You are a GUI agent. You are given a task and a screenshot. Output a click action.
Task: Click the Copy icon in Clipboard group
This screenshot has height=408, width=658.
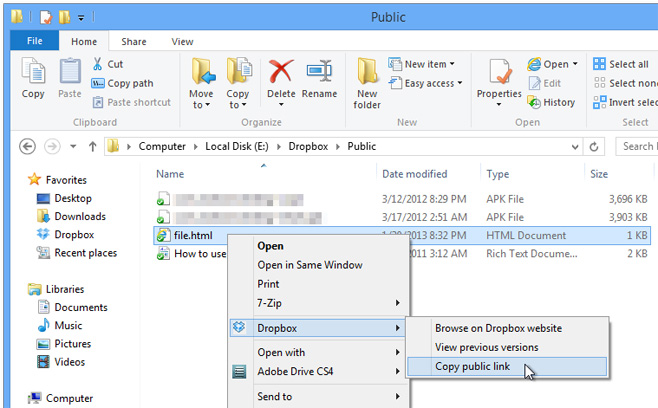pyautogui.click(x=33, y=71)
